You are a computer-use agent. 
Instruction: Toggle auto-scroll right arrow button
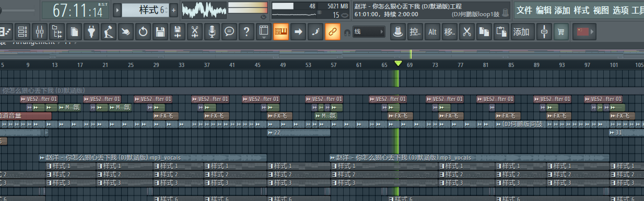click(298, 32)
